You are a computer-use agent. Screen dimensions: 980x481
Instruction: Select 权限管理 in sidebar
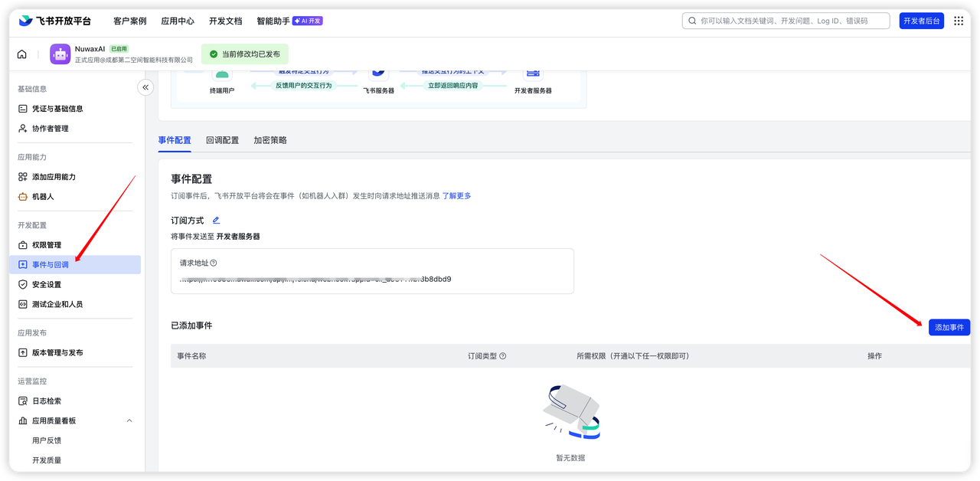click(47, 245)
